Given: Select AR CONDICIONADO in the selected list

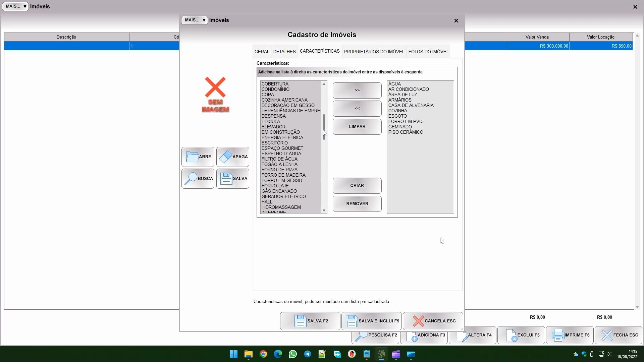Looking at the screenshot, I should pos(408,89).
